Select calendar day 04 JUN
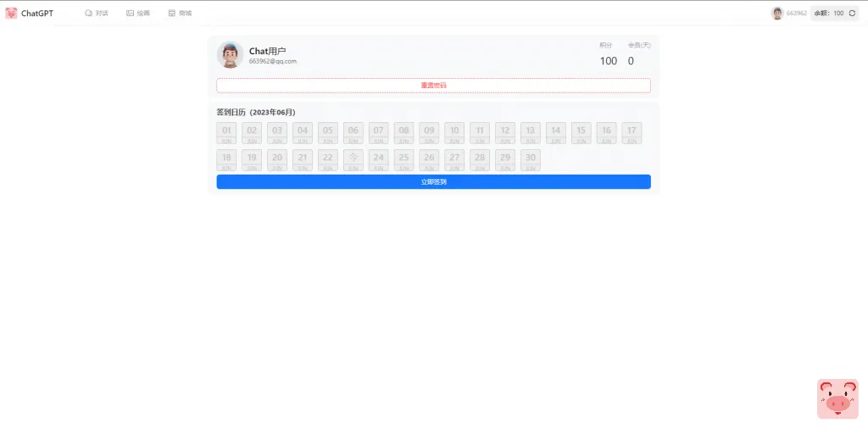 [303, 133]
